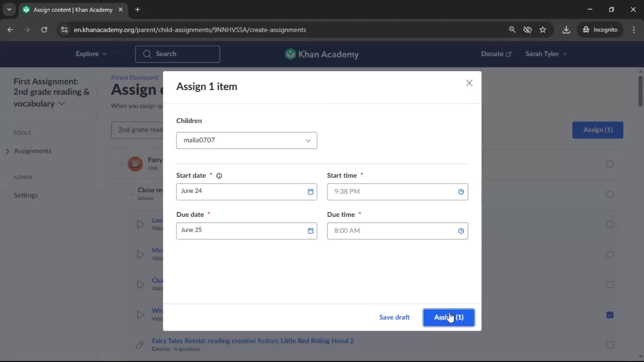Open the external Donate link icon
The width and height of the screenshot is (644, 362).
pyautogui.click(x=508, y=54)
